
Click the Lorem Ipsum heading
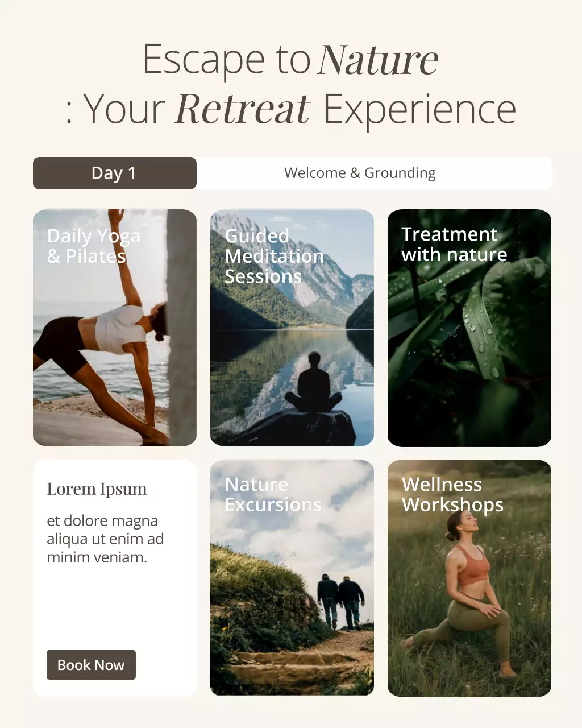pyautogui.click(x=97, y=489)
